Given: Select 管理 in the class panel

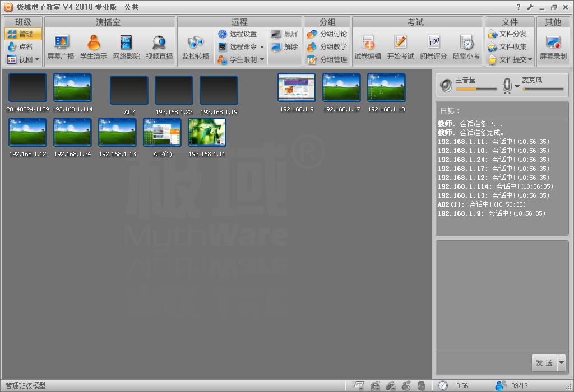Looking at the screenshot, I should coord(24,34).
